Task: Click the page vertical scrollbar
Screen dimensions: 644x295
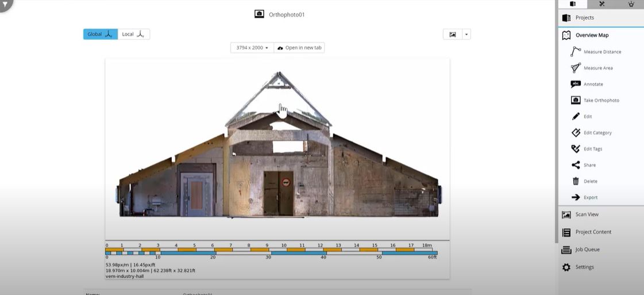Action: 557,121
